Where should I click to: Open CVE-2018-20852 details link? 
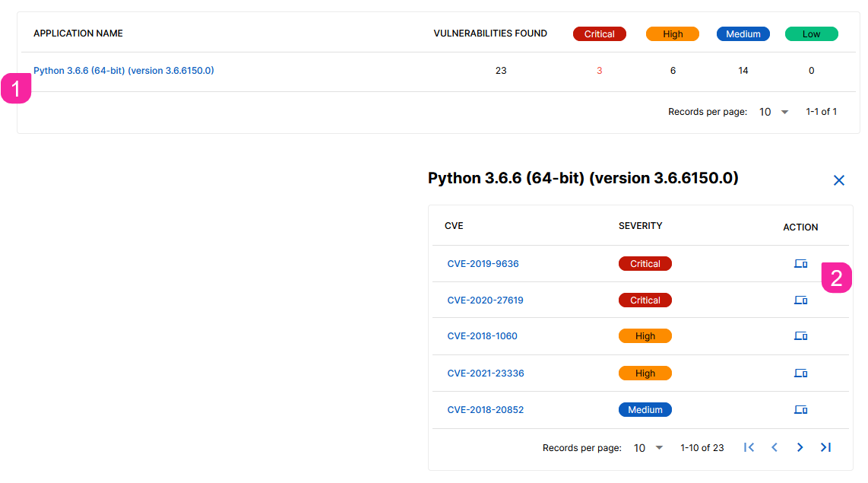485,410
